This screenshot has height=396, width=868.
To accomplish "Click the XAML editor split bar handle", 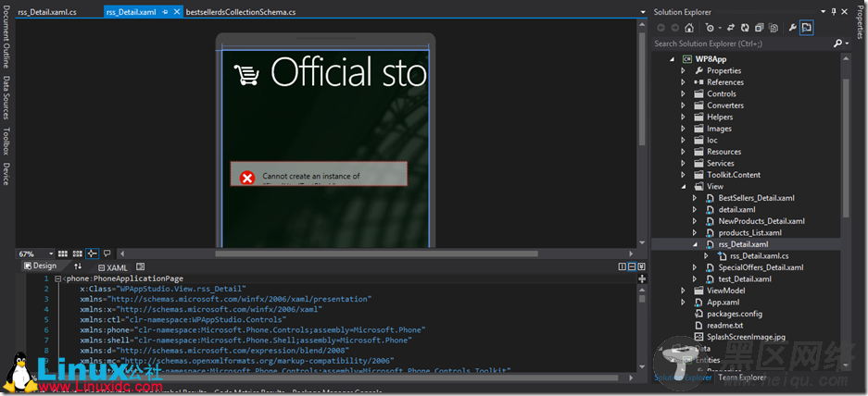I will coord(642,278).
